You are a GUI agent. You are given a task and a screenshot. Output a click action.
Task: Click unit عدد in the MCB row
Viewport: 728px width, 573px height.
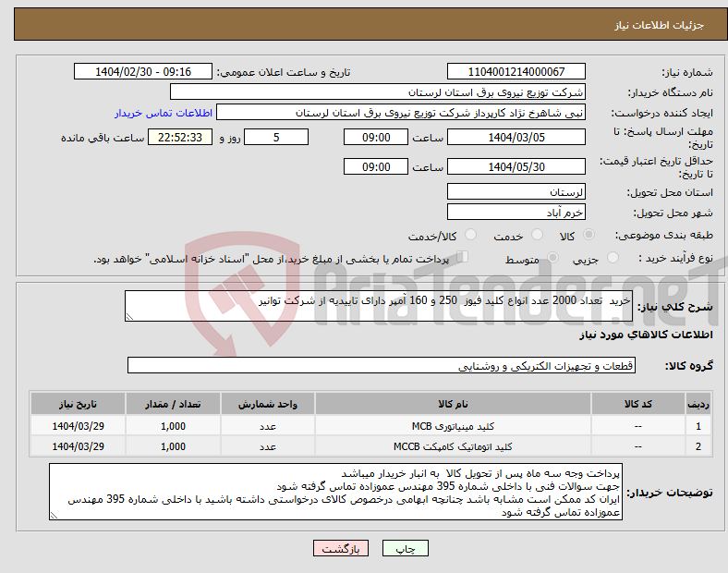268,426
